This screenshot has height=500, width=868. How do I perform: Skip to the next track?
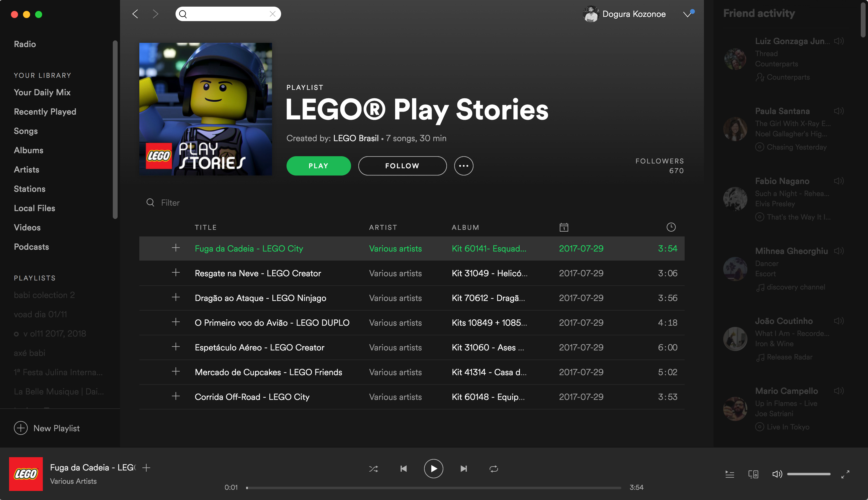tap(464, 468)
